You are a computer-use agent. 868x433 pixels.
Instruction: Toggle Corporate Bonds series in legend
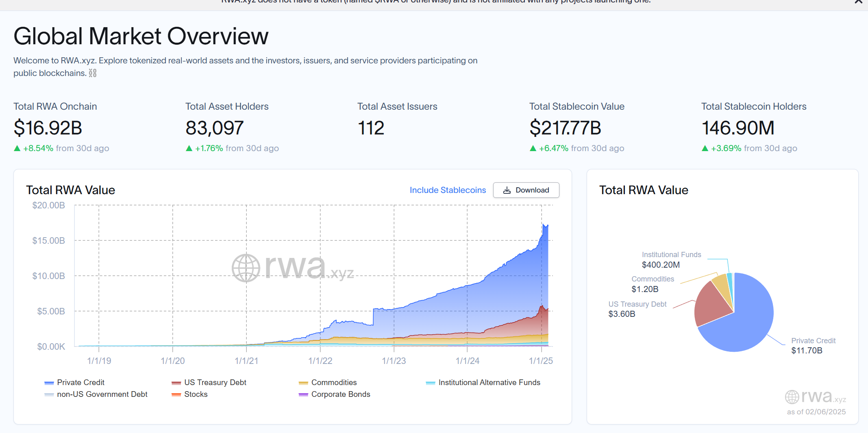pos(334,394)
